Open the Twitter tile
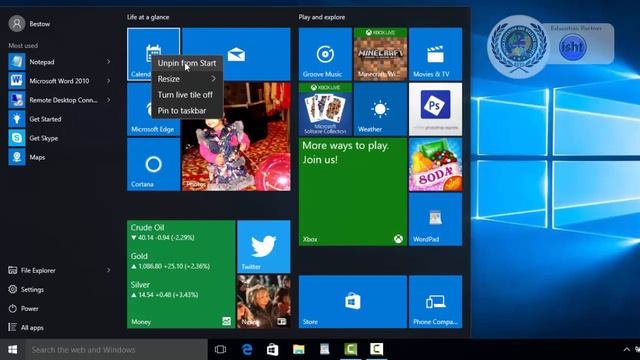Screen dimensions: 640x360 pyautogui.click(x=264, y=247)
